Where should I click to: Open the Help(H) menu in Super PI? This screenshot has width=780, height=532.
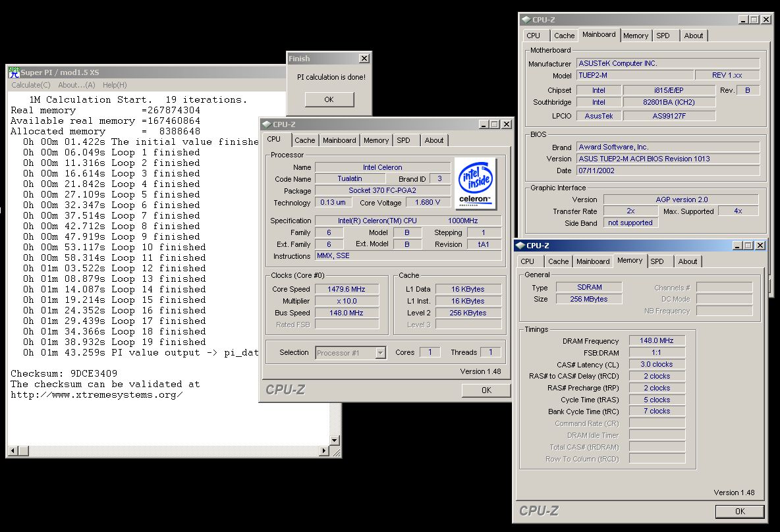pos(115,85)
